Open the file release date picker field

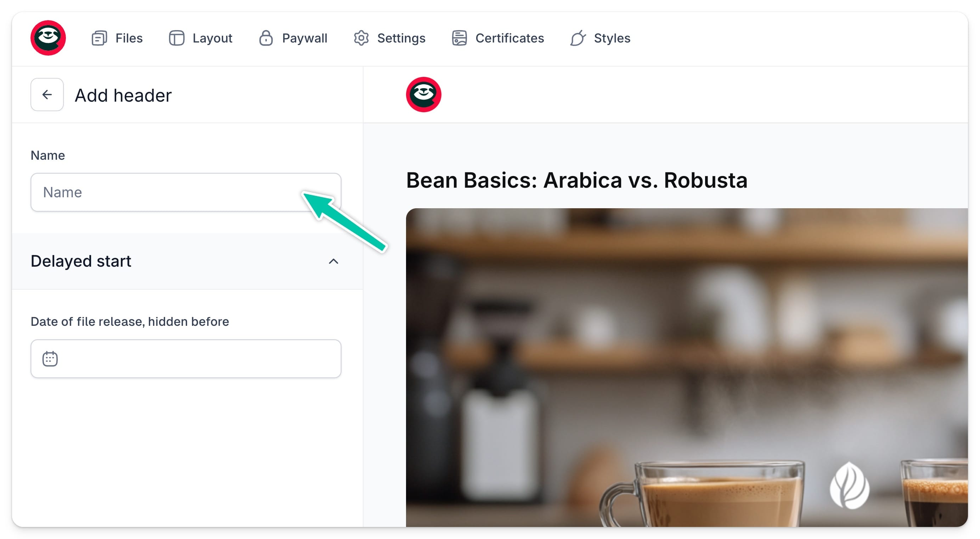tap(186, 359)
